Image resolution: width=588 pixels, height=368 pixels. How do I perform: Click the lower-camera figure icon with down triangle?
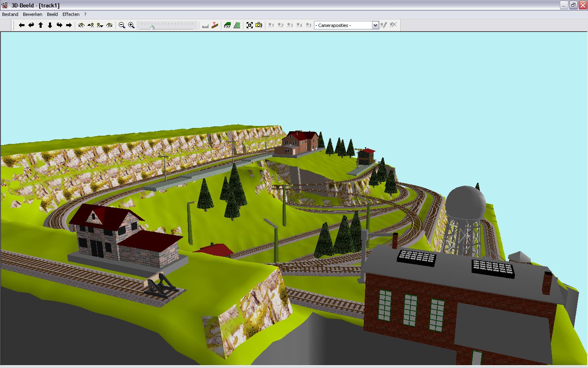(x=100, y=25)
